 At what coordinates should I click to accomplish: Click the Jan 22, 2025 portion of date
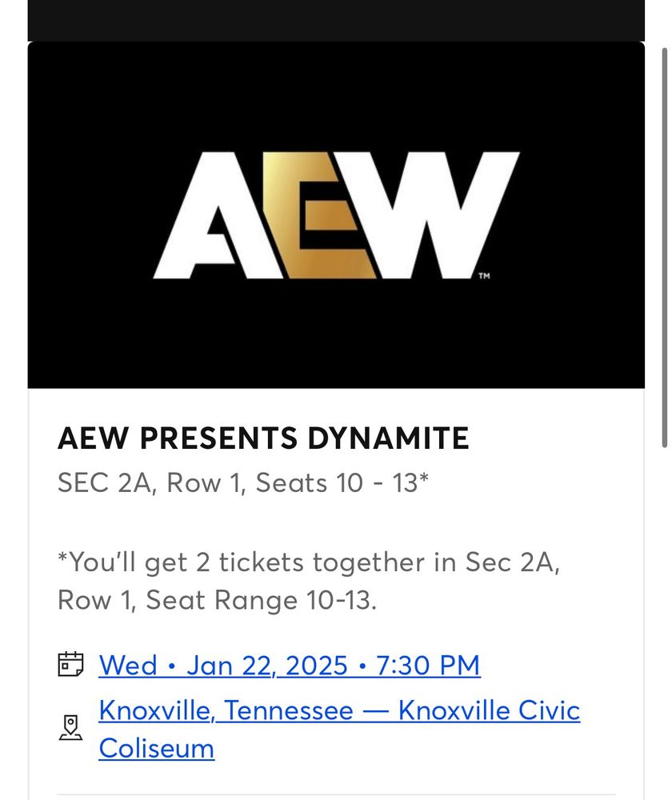[267, 666]
